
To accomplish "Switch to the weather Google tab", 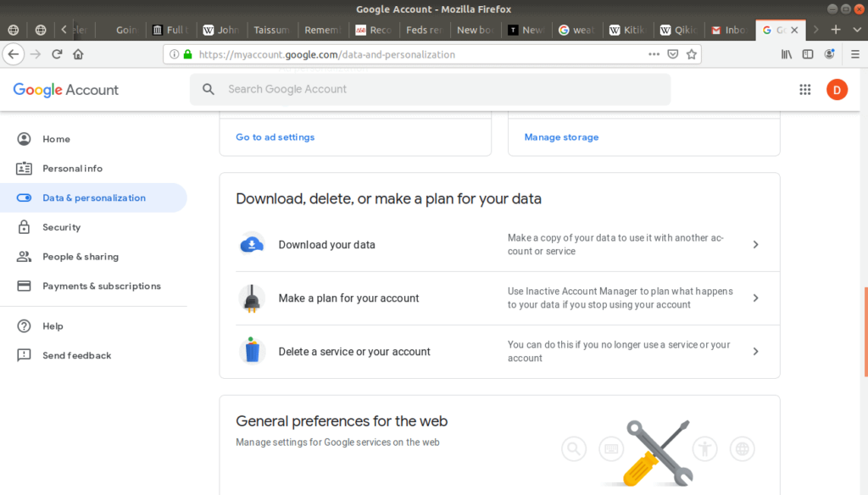I will 576,30.
